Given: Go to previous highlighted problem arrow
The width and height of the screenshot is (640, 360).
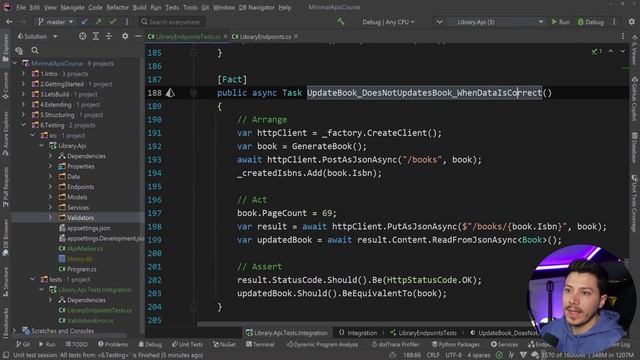Looking at the screenshot, I should (611, 51).
